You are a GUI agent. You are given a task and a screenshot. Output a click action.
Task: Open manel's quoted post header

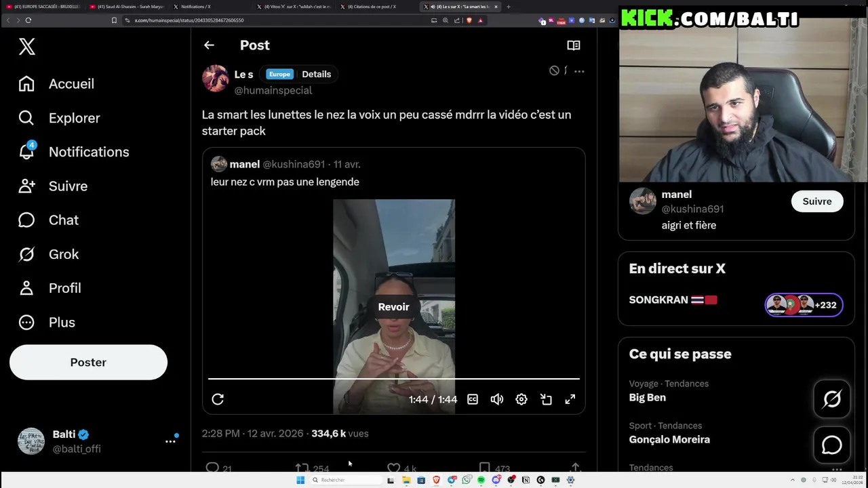click(285, 164)
